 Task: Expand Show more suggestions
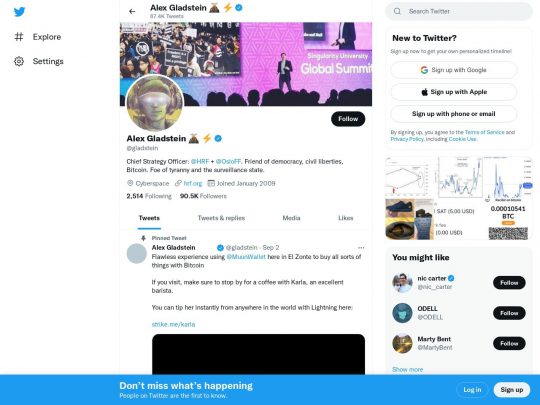(407, 369)
